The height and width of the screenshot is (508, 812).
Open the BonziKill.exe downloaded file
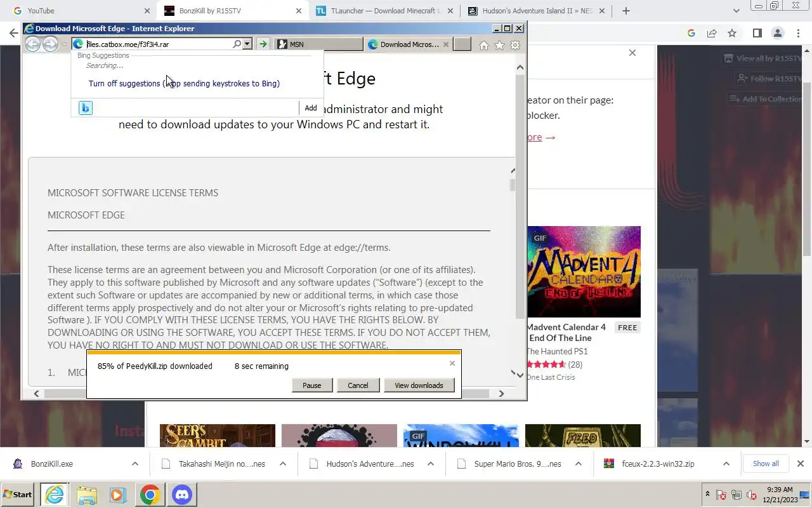(52, 464)
